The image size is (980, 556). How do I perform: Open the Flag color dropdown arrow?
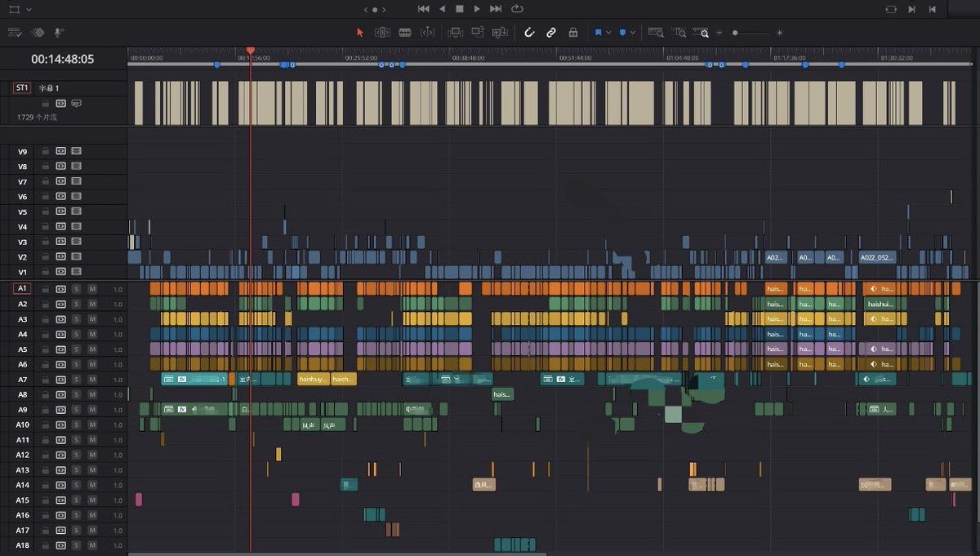[608, 33]
